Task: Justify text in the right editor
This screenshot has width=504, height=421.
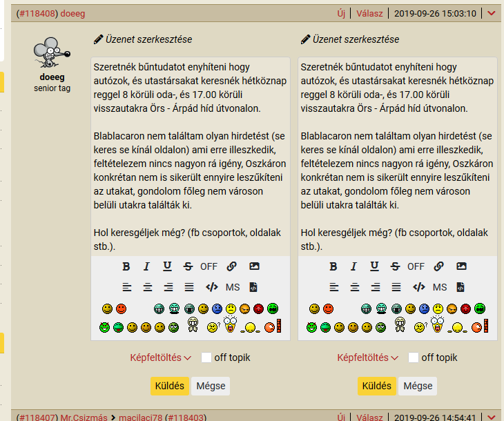Action: (396, 287)
